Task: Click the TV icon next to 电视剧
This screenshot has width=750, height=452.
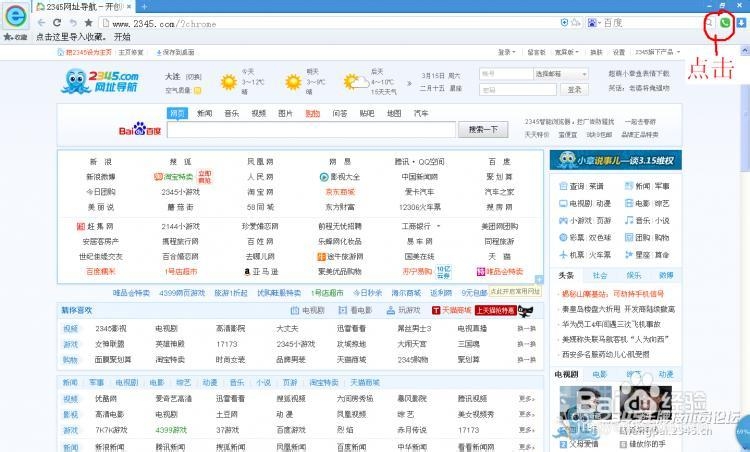Action: click(563, 203)
